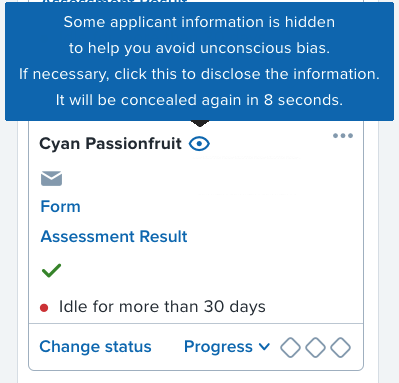
Task: Select the second progress diamond
Action: tap(315, 347)
